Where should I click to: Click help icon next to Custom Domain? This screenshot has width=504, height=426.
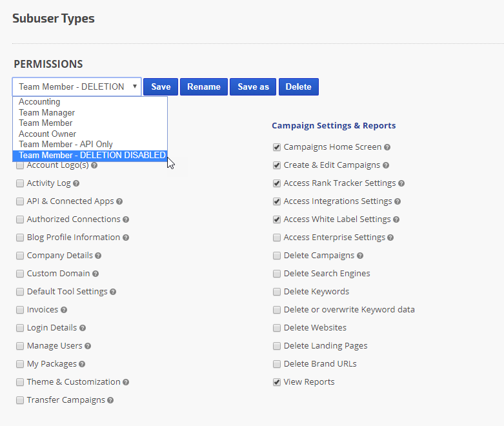click(96, 274)
